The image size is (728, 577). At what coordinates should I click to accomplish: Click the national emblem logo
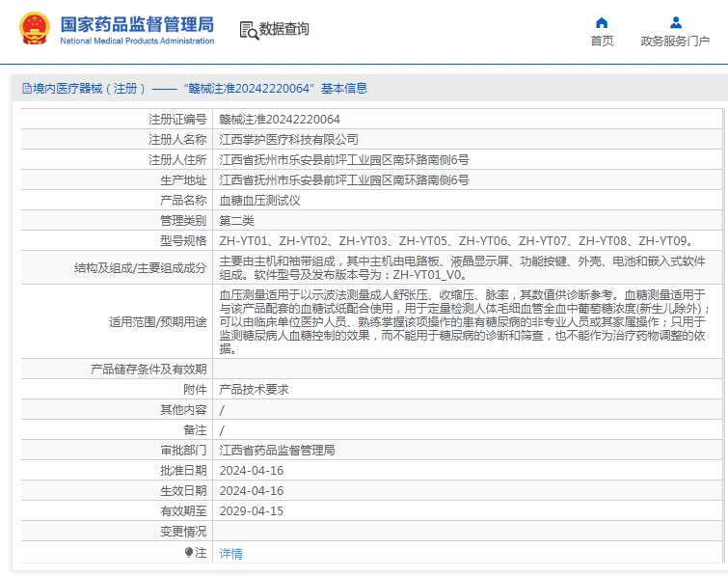click(x=35, y=29)
